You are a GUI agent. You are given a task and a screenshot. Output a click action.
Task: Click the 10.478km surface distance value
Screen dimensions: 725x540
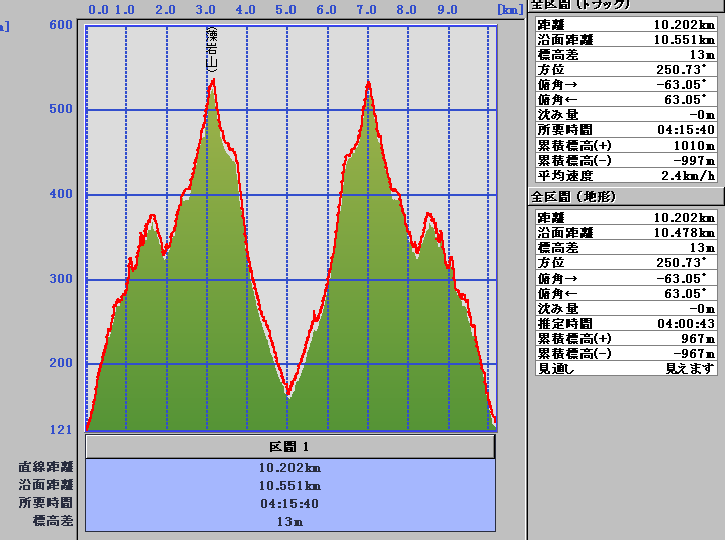[684, 232]
